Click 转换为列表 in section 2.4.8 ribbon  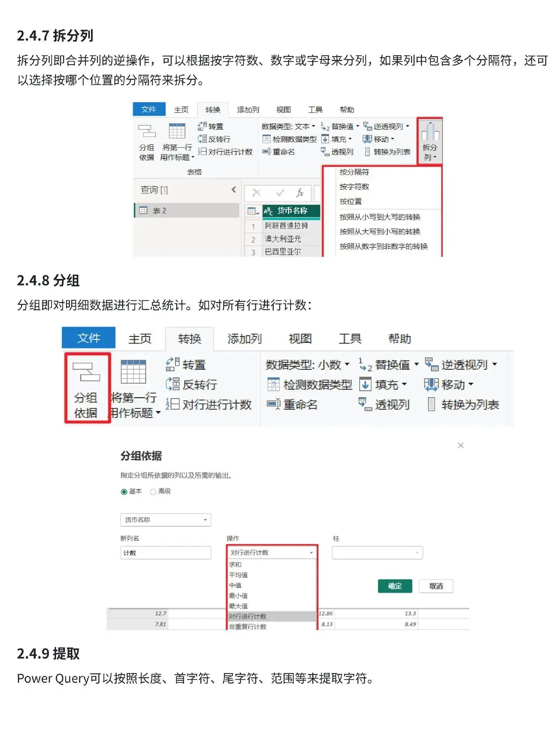(463, 404)
